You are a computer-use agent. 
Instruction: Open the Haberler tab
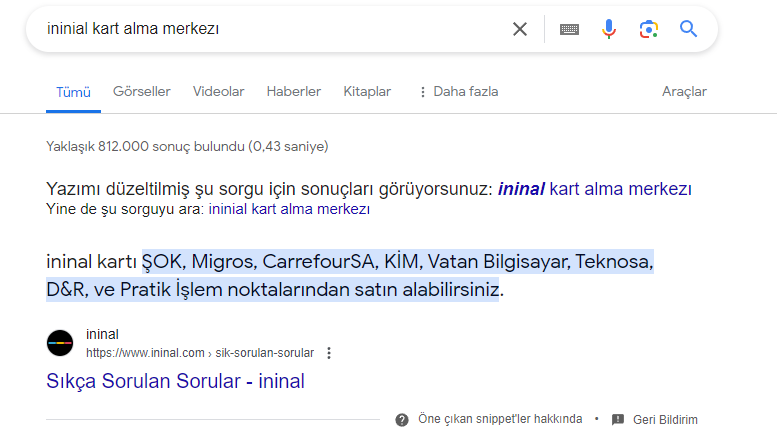[x=293, y=92]
